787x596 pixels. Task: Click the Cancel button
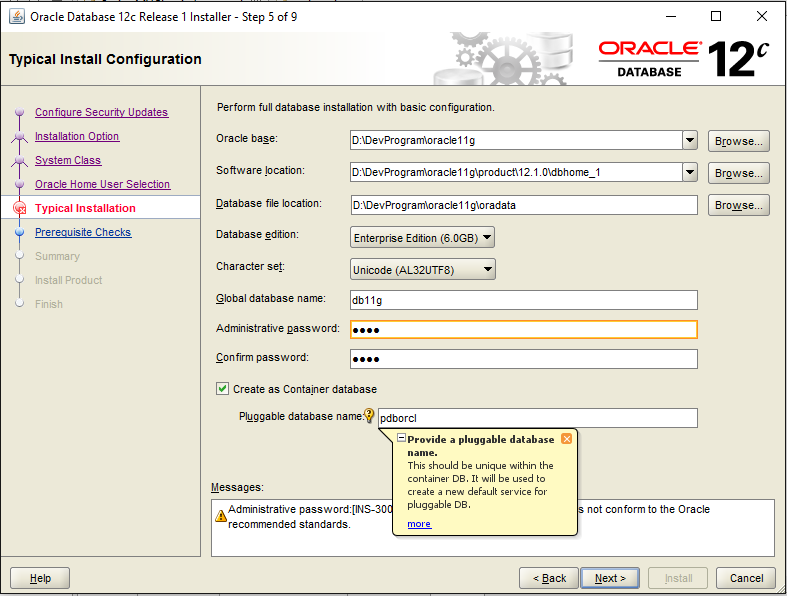(746, 578)
